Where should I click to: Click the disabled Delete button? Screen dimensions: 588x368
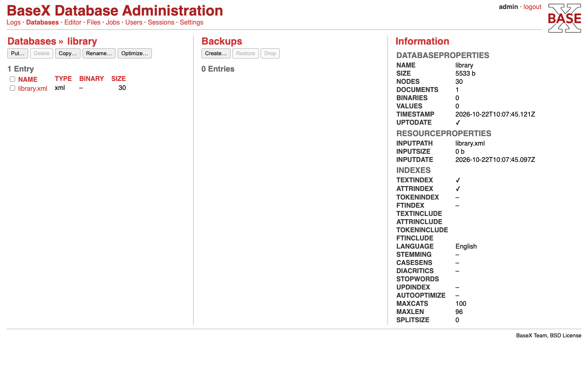click(42, 54)
